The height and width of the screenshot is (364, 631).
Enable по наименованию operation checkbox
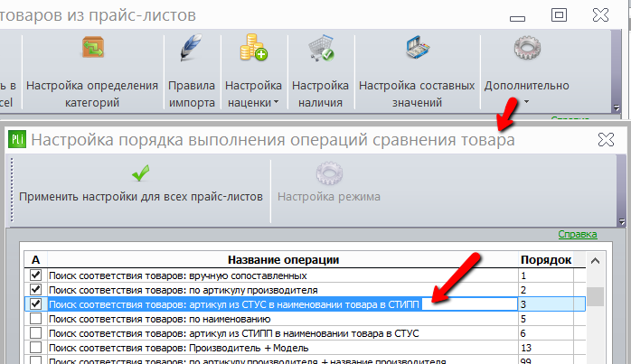[x=35, y=319]
